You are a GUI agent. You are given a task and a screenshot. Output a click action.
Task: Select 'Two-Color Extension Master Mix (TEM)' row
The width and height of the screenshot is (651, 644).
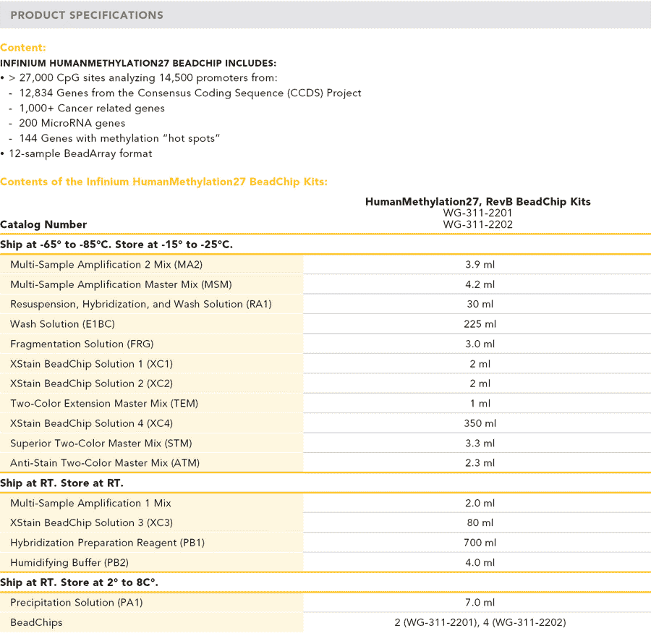click(325, 404)
